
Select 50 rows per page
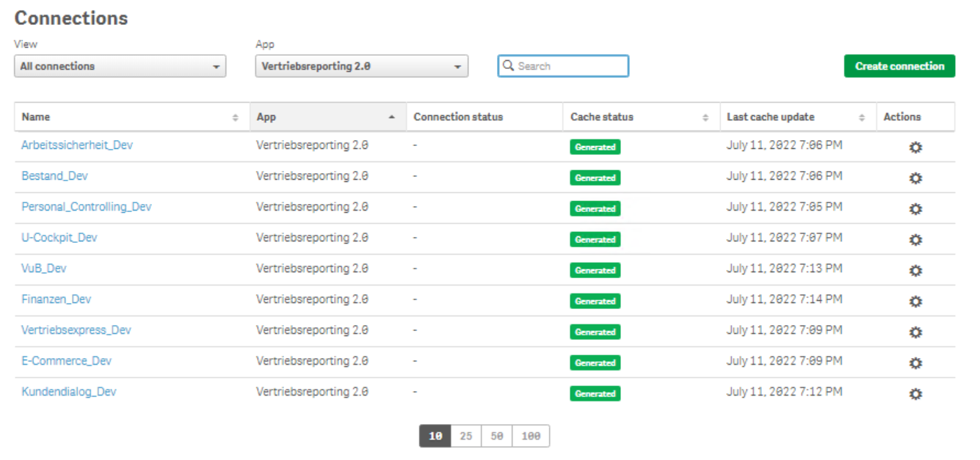[x=497, y=436]
